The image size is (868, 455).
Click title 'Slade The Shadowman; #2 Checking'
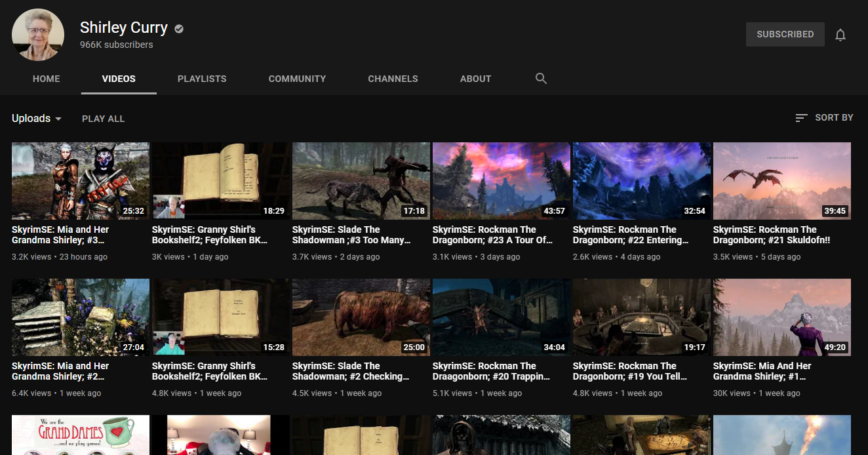click(351, 371)
